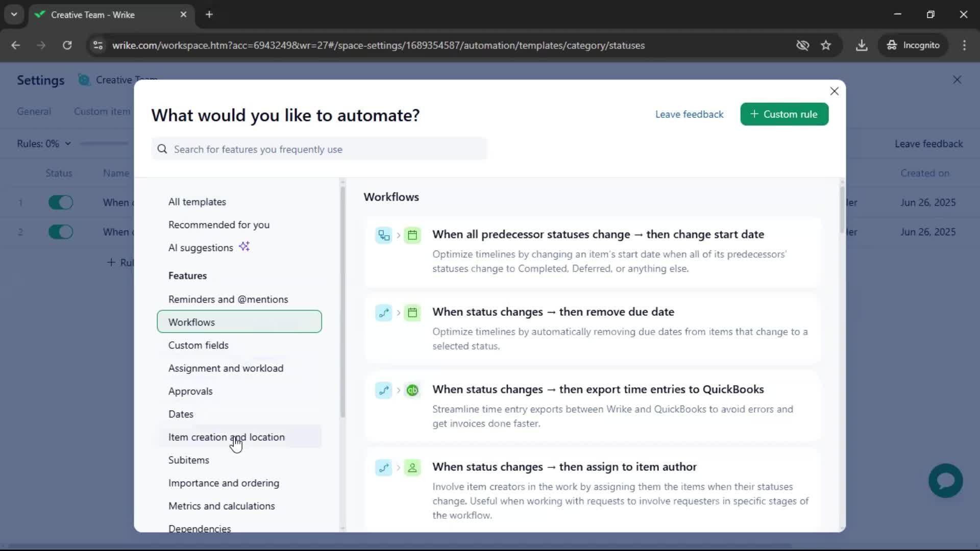Select Reminders and @mentions category
980x551 pixels.
[x=239, y=299]
